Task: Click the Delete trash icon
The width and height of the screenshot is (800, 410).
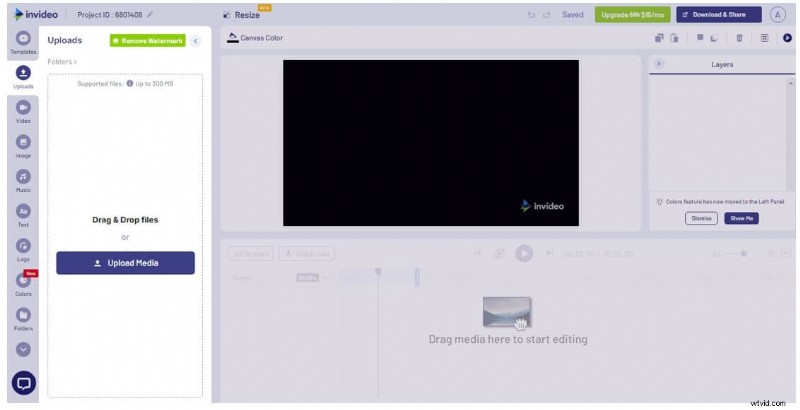Action: tap(739, 38)
